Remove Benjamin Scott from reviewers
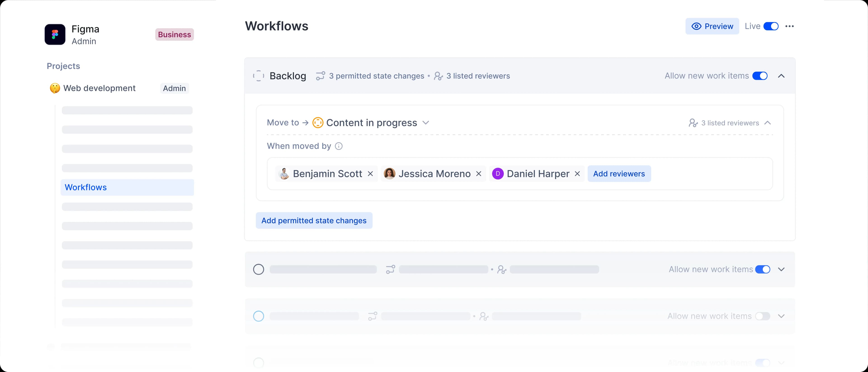 tap(370, 173)
